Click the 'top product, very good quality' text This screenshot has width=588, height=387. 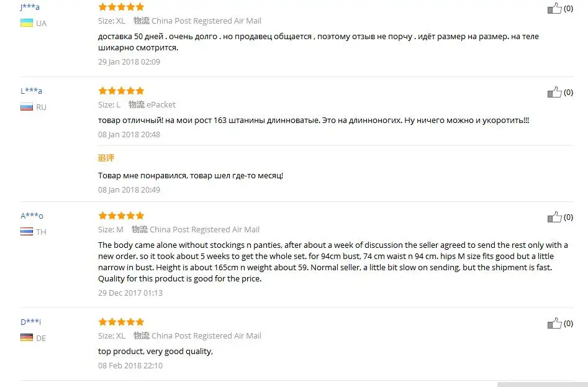(x=155, y=352)
